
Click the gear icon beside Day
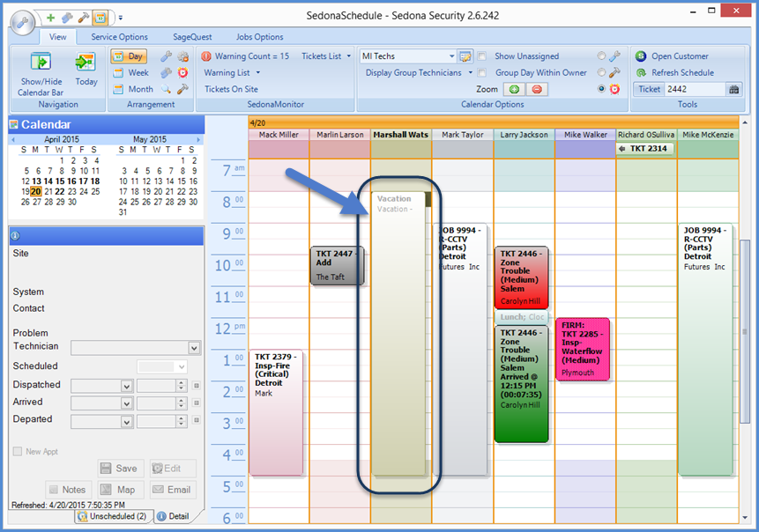[x=183, y=56]
